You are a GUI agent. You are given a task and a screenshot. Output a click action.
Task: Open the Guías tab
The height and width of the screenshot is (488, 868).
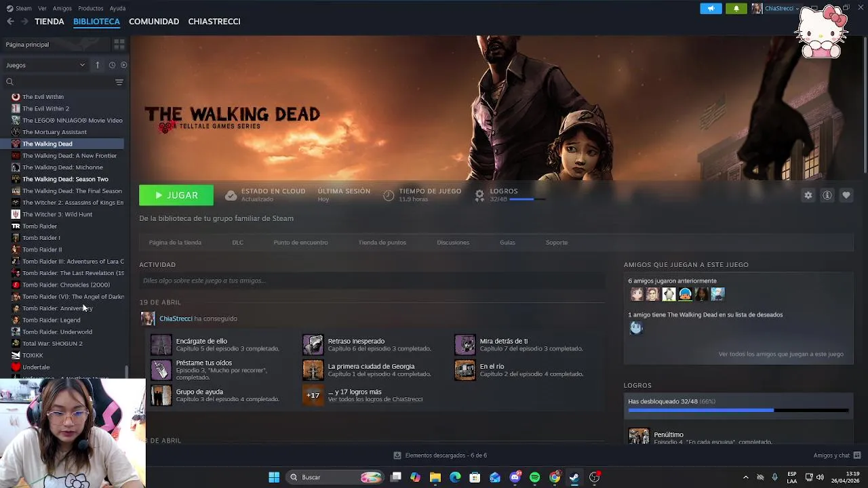pyautogui.click(x=507, y=243)
